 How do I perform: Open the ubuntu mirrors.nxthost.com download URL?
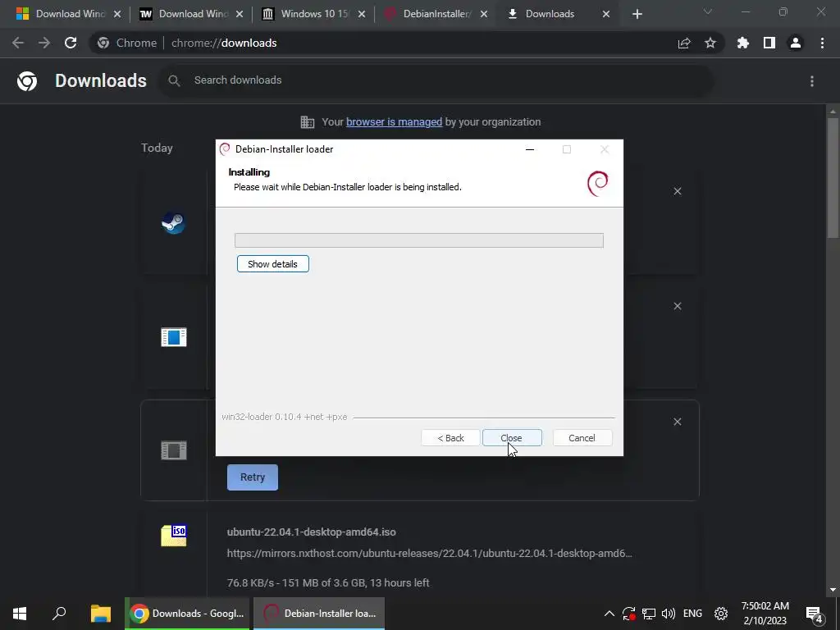point(430,554)
